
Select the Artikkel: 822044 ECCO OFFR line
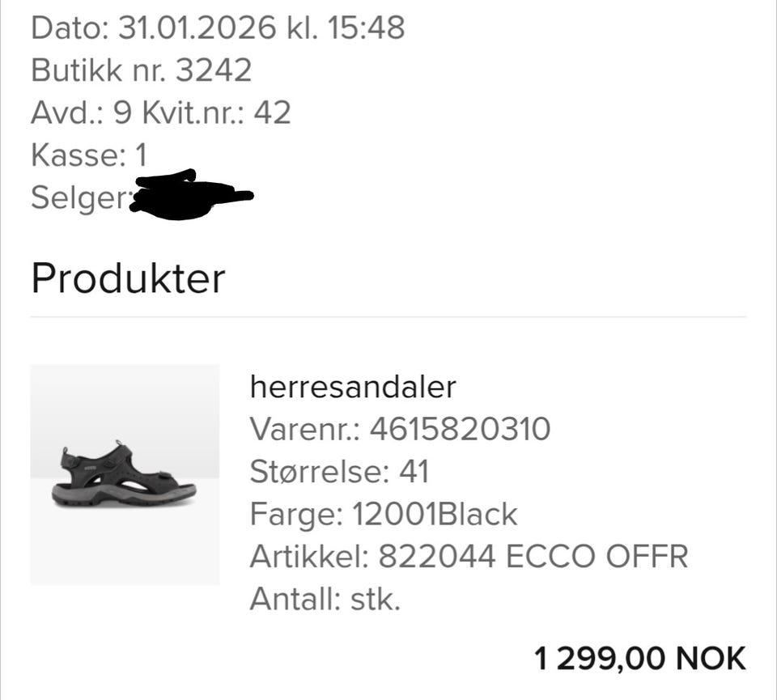(x=469, y=556)
